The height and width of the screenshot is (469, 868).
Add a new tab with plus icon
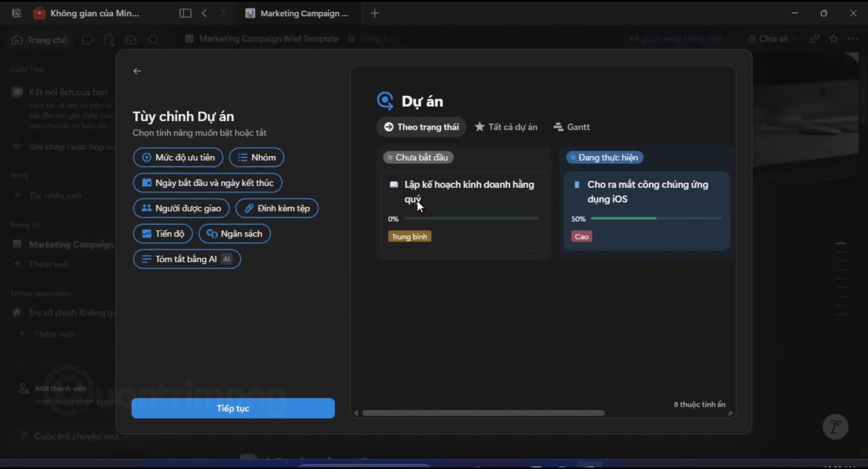pyautogui.click(x=374, y=13)
